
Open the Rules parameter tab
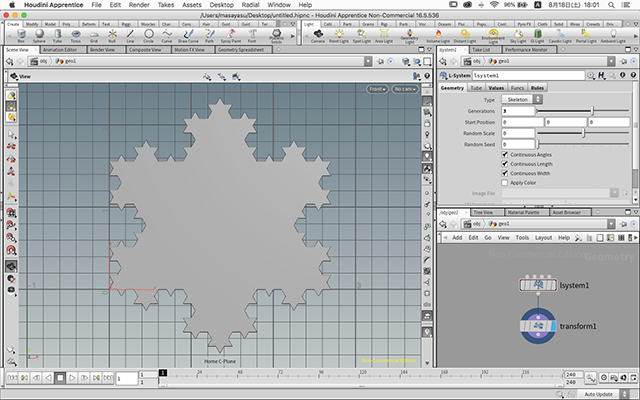tap(537, 88)
